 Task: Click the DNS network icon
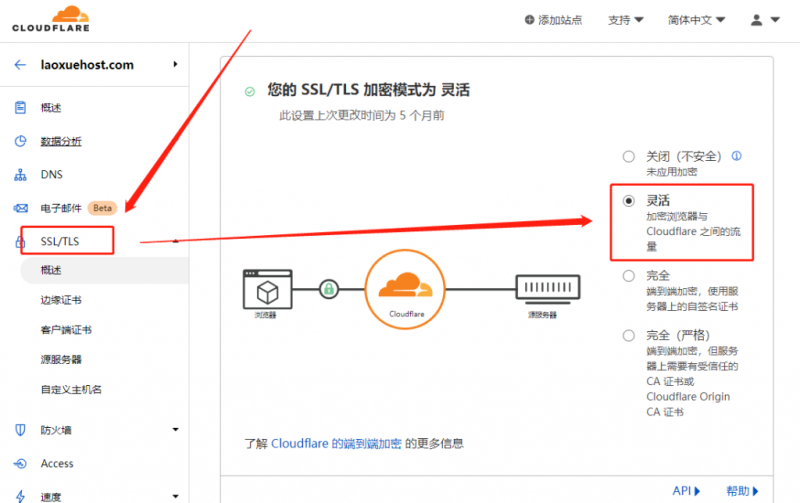tap(20, 175)
